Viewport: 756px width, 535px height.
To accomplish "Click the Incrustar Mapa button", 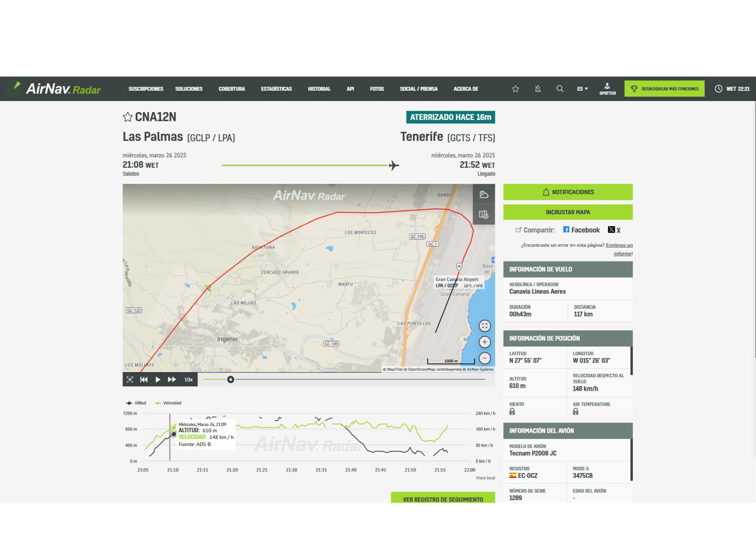I will point(568,212).
